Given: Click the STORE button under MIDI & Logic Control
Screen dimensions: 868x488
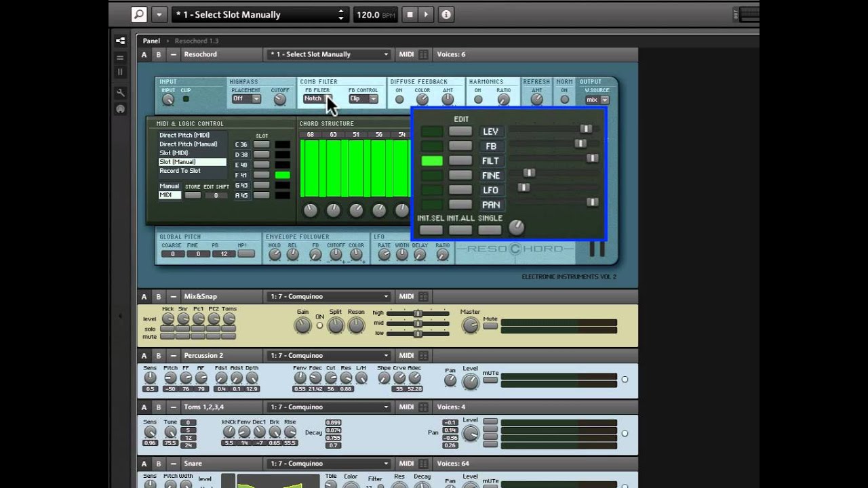Looking at the screenshot, I should (x=193, y=195).
